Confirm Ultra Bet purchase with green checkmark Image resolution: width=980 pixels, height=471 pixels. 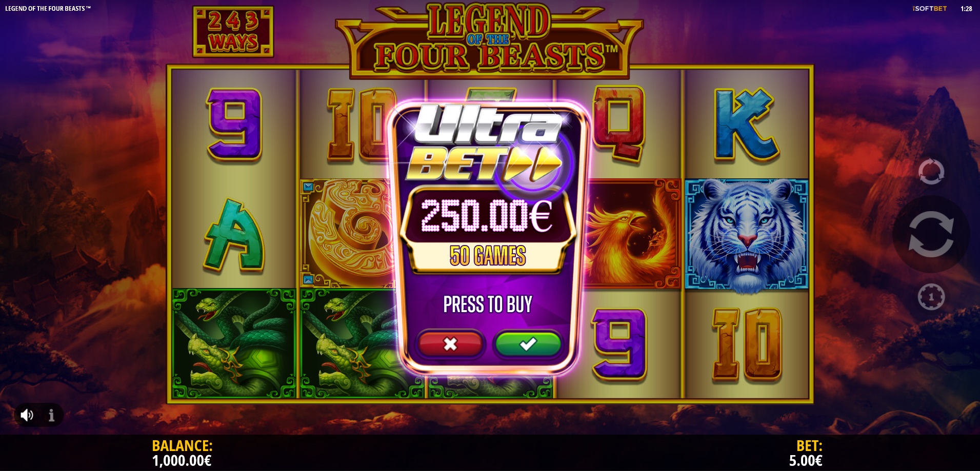tap(527, 343)
